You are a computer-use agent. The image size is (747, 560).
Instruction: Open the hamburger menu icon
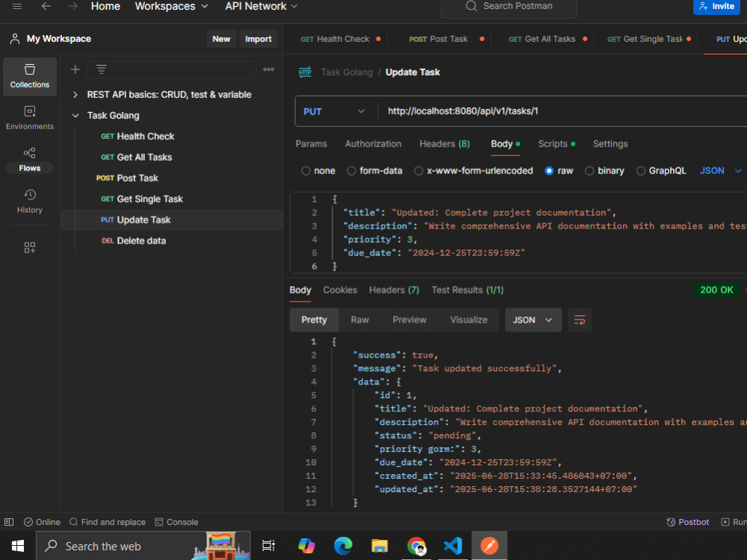point(17,6)
